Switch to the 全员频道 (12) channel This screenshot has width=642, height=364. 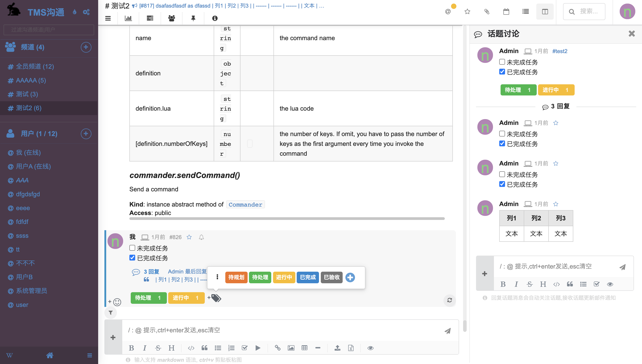(x=35, y=66)
